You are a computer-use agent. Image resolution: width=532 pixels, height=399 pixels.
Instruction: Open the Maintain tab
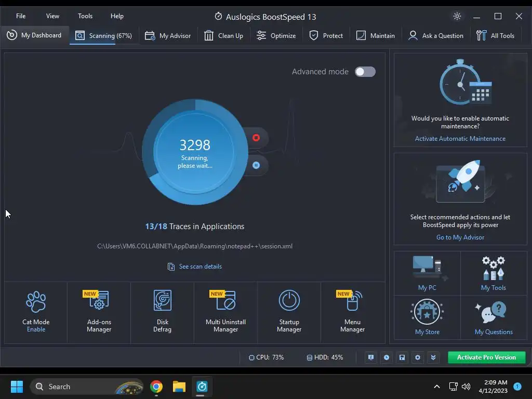tap(375, 36)
